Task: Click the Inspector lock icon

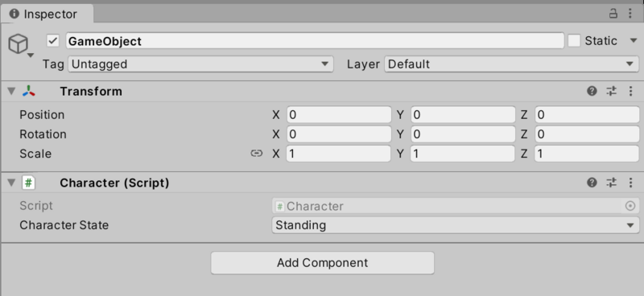Action: point(613,14)
